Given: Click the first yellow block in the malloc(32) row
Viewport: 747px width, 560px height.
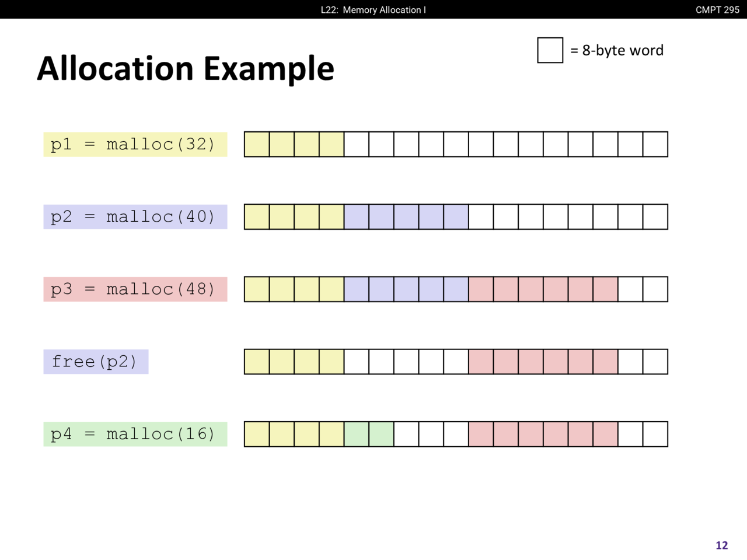Looking at the screenshot, I should click(257, 145).
